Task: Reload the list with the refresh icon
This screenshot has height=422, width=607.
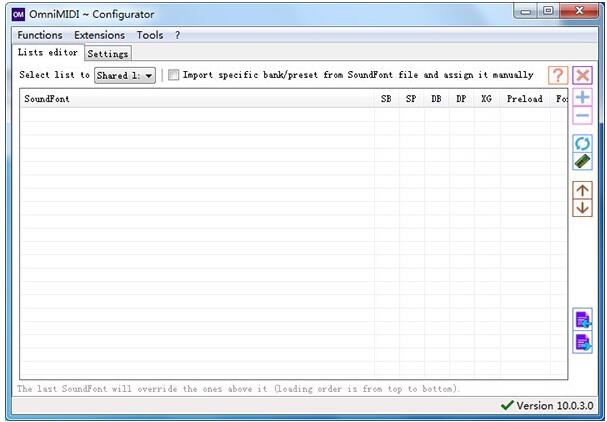Action: click(582, 143)
